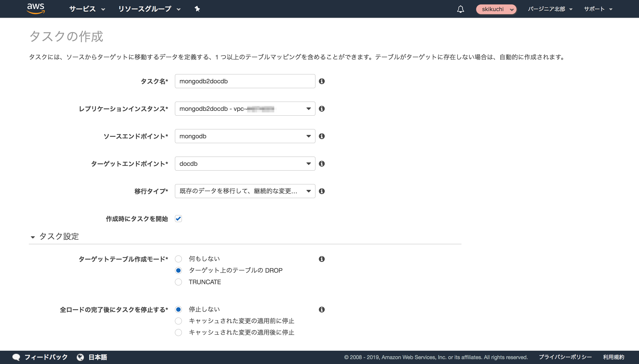
Task: Click the info icon next to 移行タイプ
Action: pos(322,191)
